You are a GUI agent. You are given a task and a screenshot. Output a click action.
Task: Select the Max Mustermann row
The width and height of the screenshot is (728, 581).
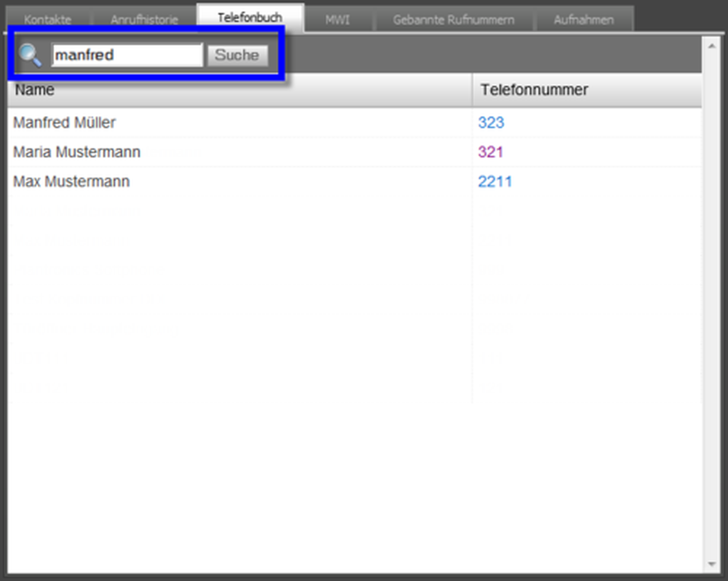click(x=71, y=181)
